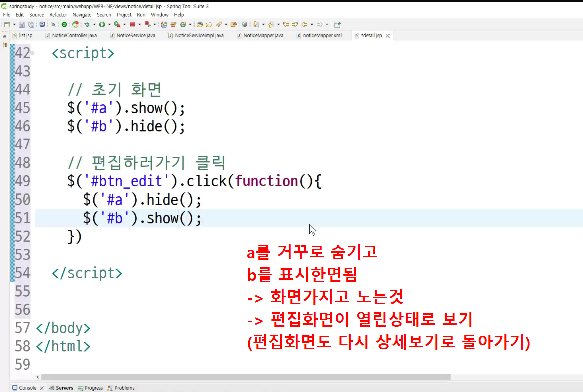Click the Save toolbar icon
The height and width of the screenshot is (392, 583).
coord(22,24)
